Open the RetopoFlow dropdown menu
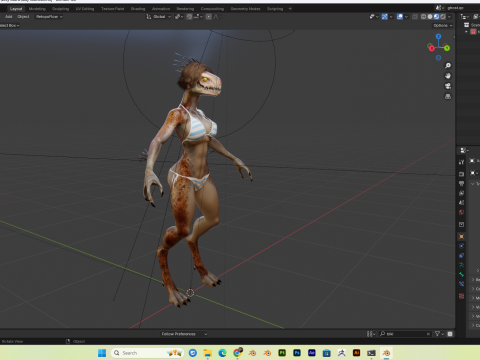The width and height of the screenshot is (480, 360). tap(49, 17)
